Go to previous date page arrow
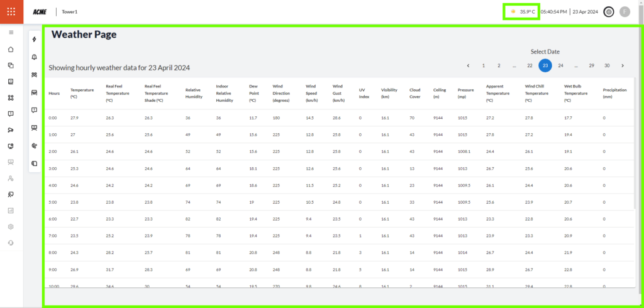This screenshot has height=308, width=644. click(468, 65)
